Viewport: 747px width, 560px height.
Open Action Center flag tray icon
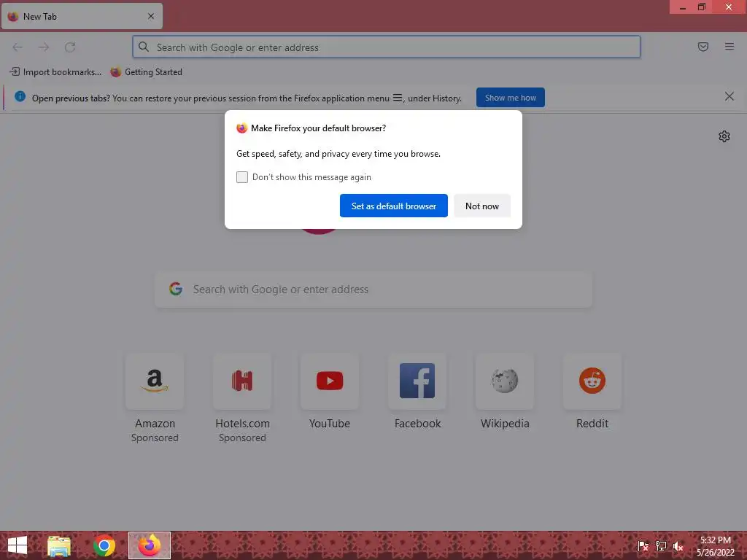point(643,546)
